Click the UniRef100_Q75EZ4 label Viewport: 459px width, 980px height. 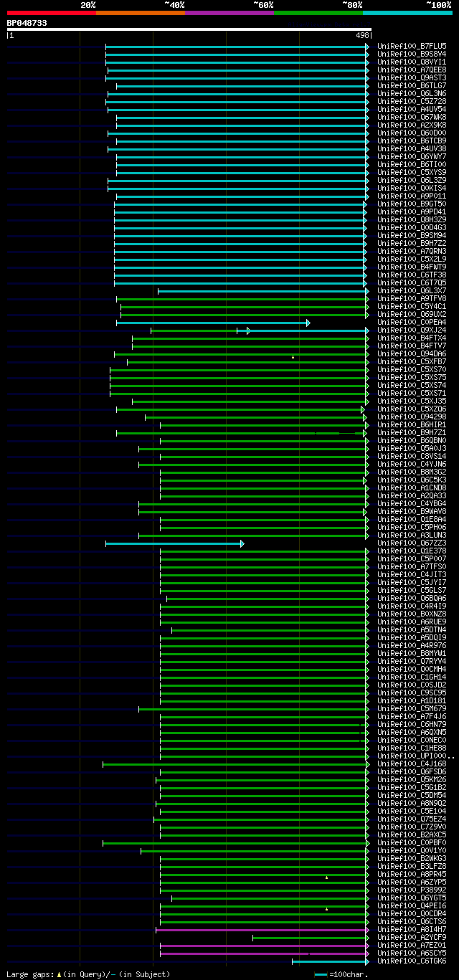pos(412,819)
